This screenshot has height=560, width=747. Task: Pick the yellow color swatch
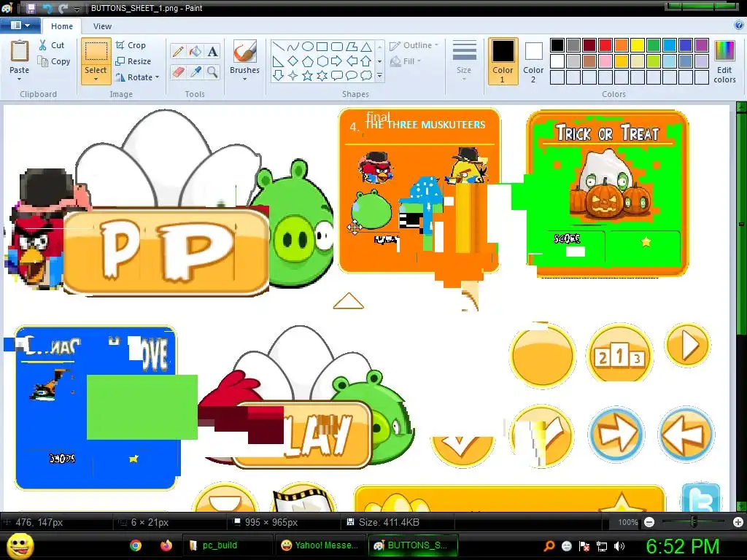(x=638, y=45)
